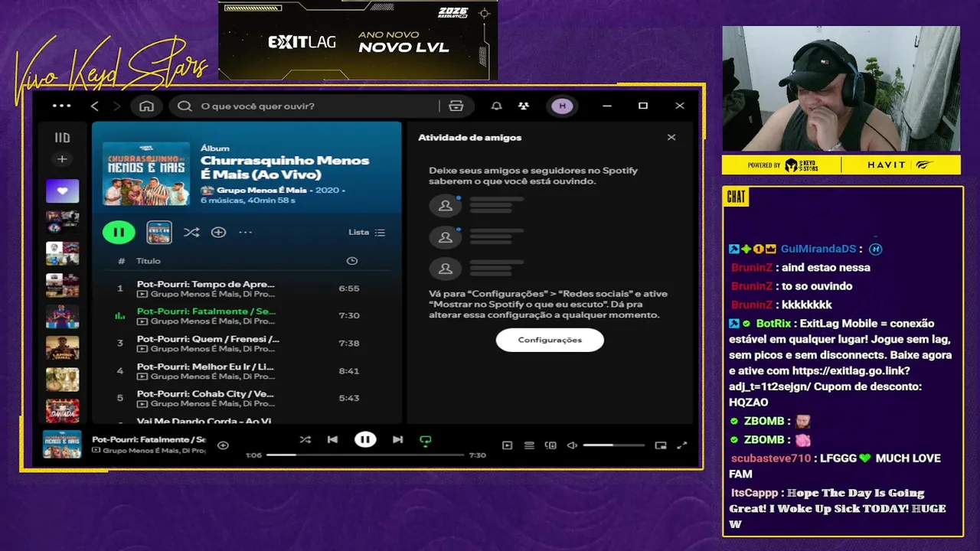
Task: Open the Spotify Home button
Action: tap(147, 106)
